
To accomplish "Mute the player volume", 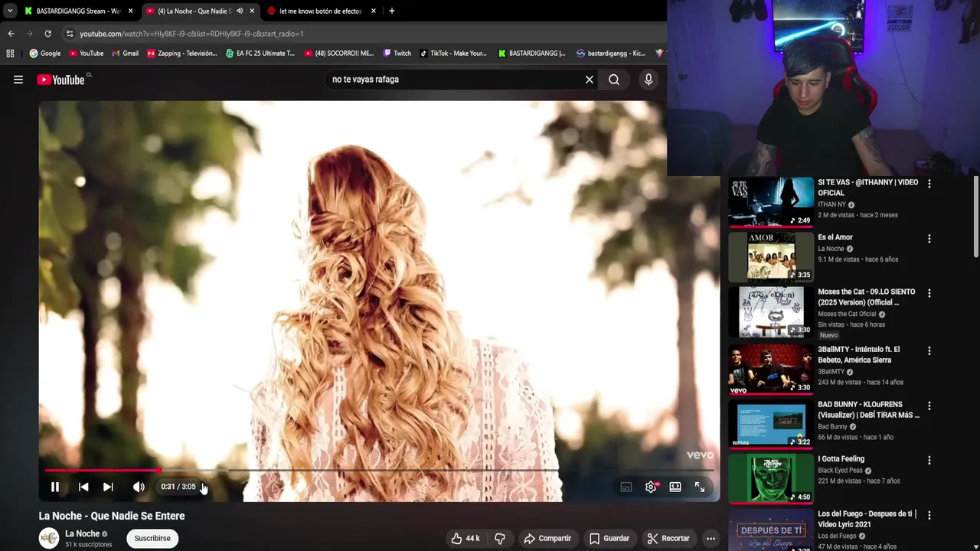I will 139,487.
